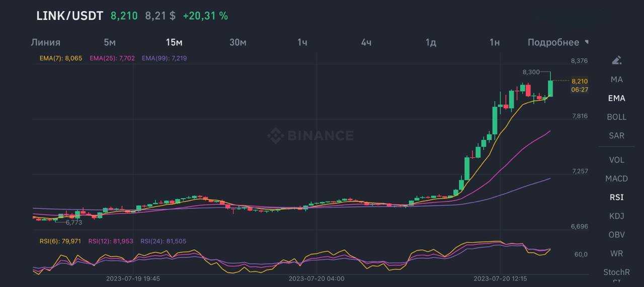This screenshot has width=644, height=287.
Task: Expand the Подробнее dropdown arrow
Action: [x=587, y=42]
